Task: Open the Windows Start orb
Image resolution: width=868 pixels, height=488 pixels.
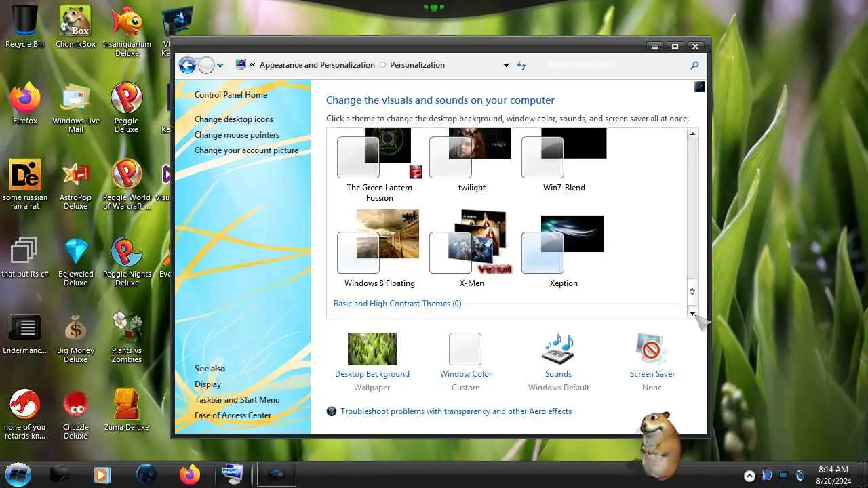Action: 18,474
